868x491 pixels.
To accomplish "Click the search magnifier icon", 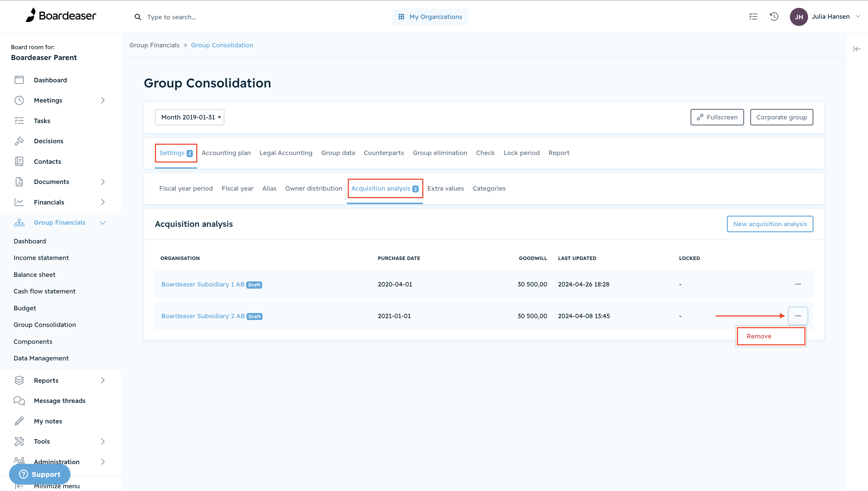I will [137, 17].
